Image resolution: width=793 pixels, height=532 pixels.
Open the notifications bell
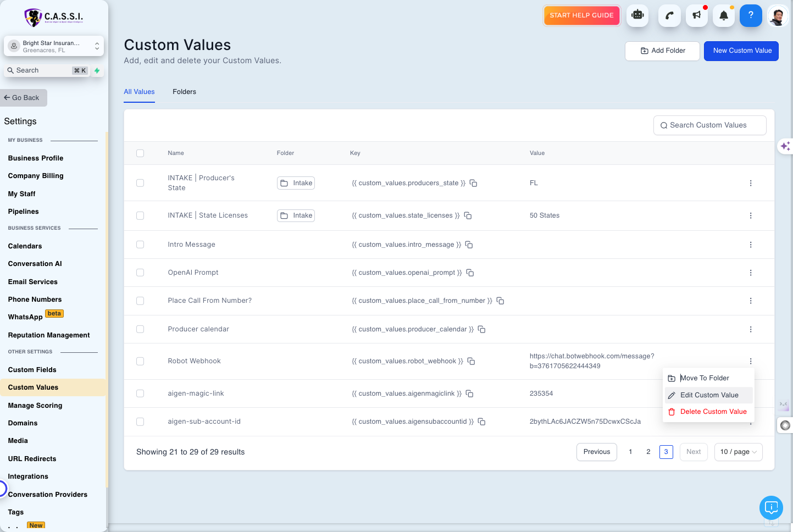(724, 15)
